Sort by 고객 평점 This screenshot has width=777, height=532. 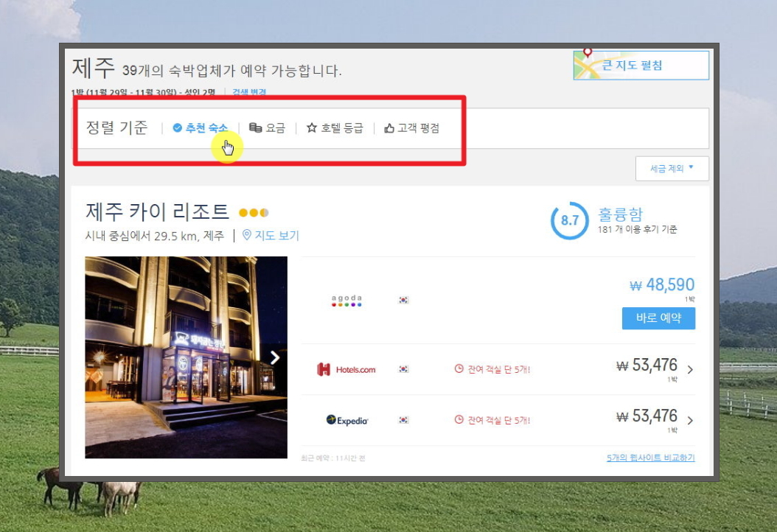412,127
